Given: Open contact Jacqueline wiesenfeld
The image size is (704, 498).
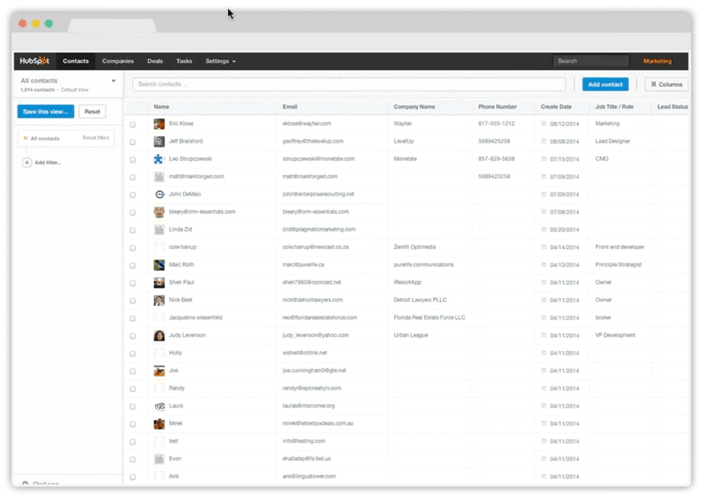Looking at the screenshot, I should point(195,317).
